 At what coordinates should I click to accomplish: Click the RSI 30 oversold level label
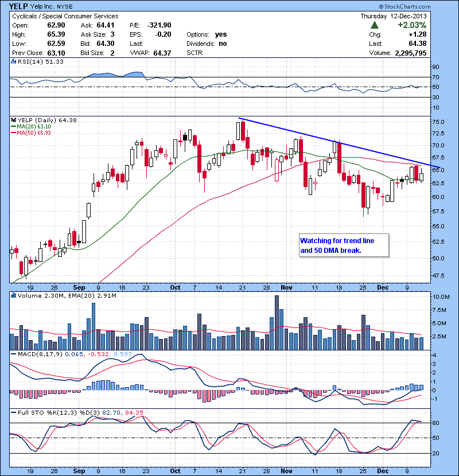(435, 97)
